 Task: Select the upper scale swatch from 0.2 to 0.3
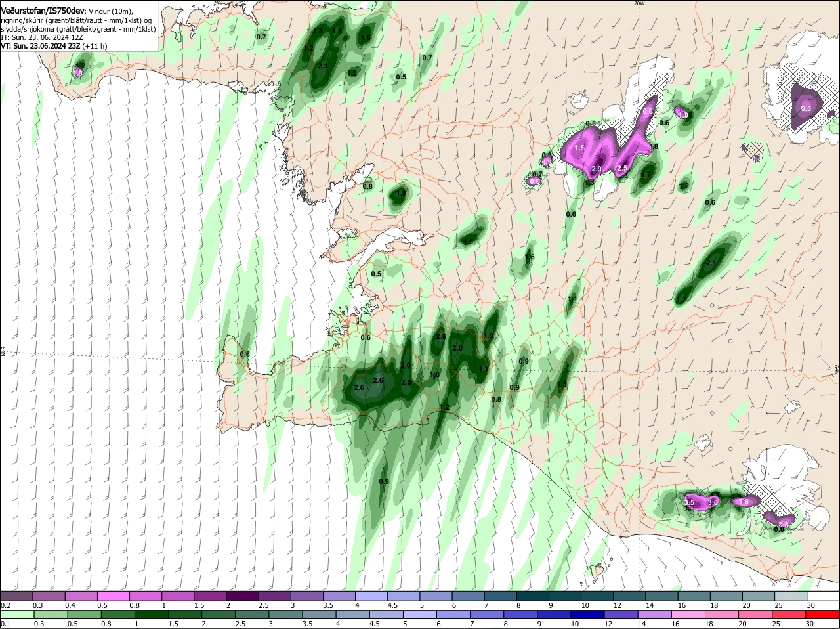(x=16, y=596)
